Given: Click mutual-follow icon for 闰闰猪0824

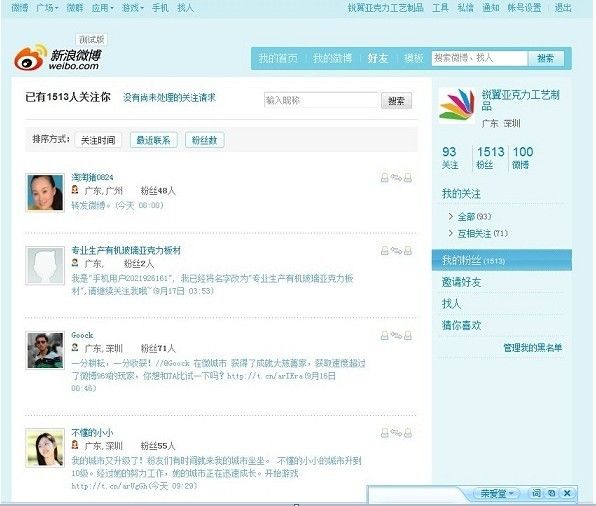Looking at the screenshot, I should (396, 178).
